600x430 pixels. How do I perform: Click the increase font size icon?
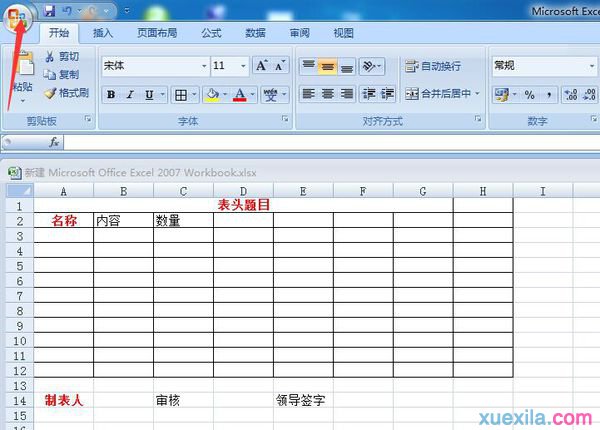click(261, 66)
